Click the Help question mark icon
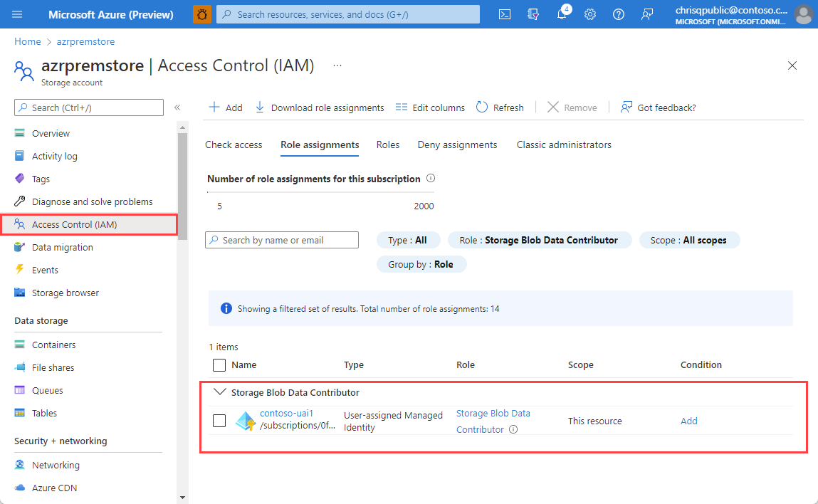Viewport: 818px width, 504px height. pos(619,14)
